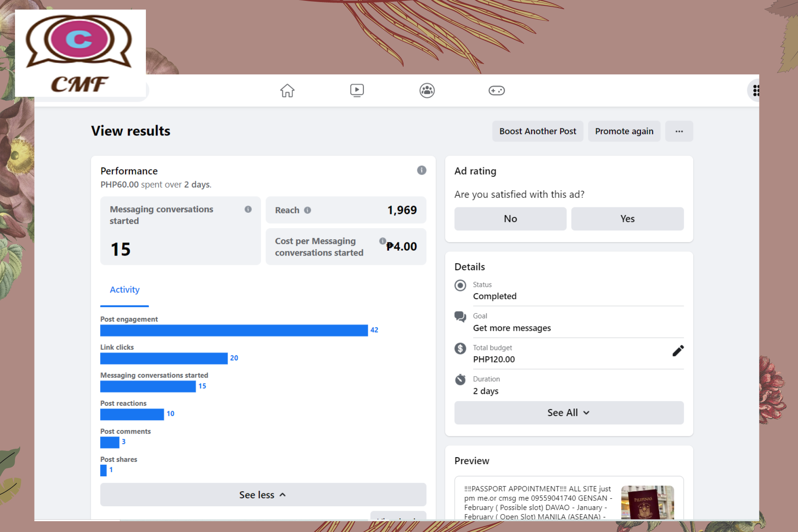Open the Groups icon in navbar
The image size is (798, 532).
[427, 90]
